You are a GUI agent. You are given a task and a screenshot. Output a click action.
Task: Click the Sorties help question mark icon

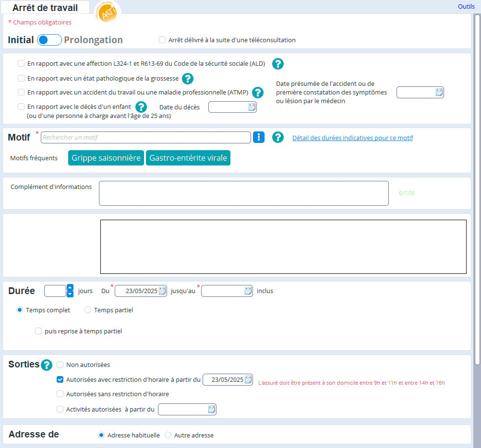coord(47,365)
